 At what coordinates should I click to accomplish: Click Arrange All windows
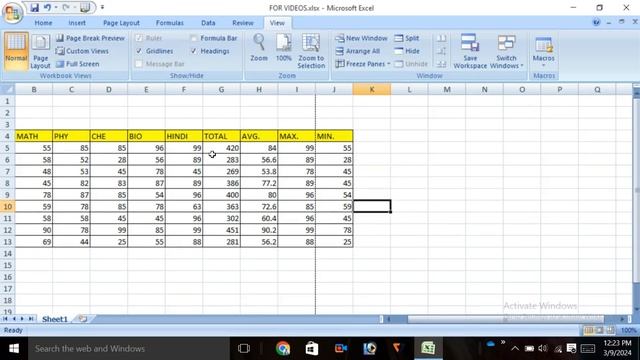(358, 51)
